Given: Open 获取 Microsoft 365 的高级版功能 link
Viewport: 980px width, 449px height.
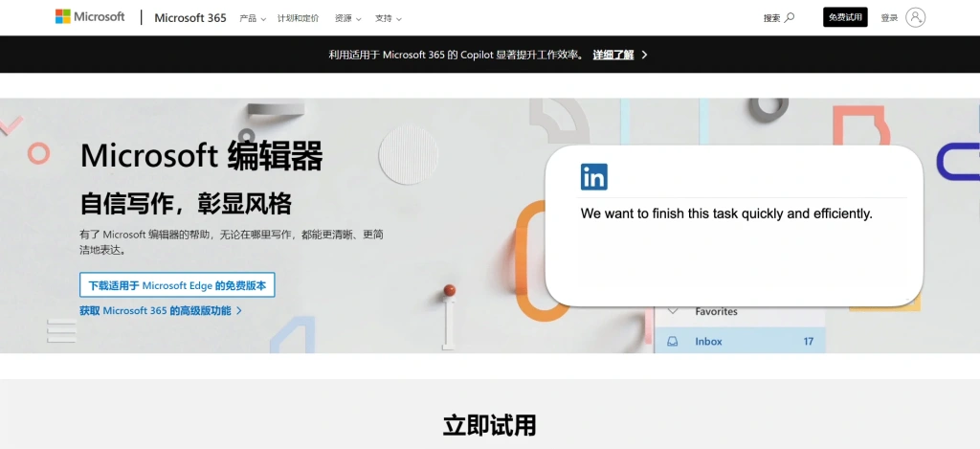Looking at the screenshot, I should pyautogui.click(x=161, y=310).
